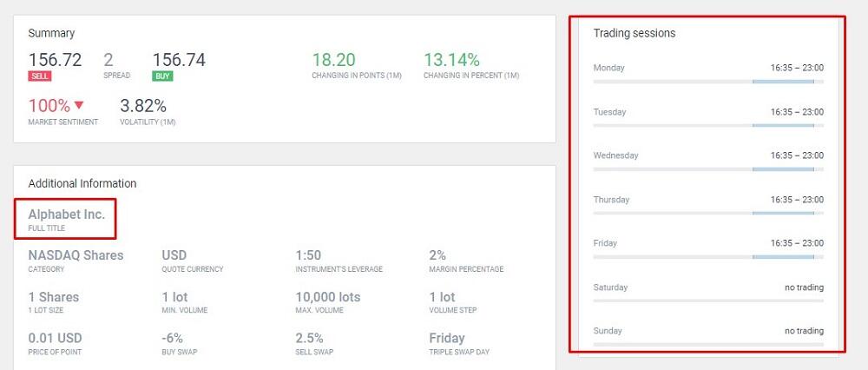
Task: Click Thursday's trading session timeline bar
Action: [x=707, y=214]
